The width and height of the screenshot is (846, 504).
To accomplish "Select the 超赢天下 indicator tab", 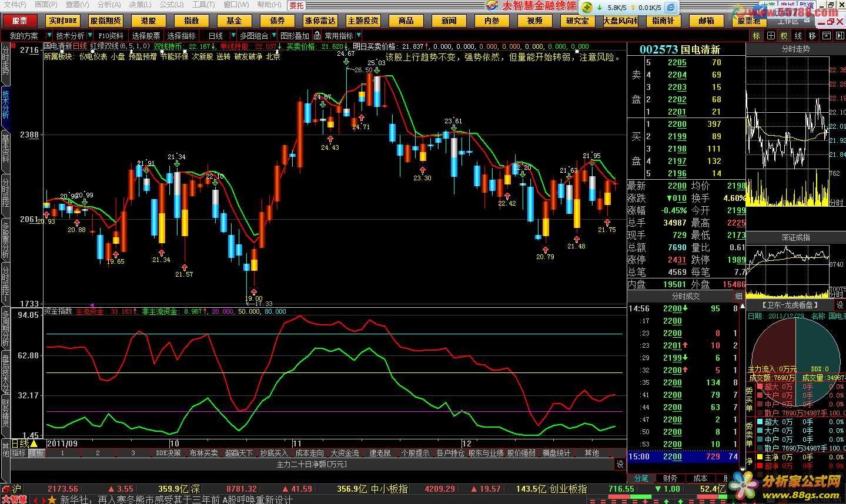I will (x=239, y=453).
